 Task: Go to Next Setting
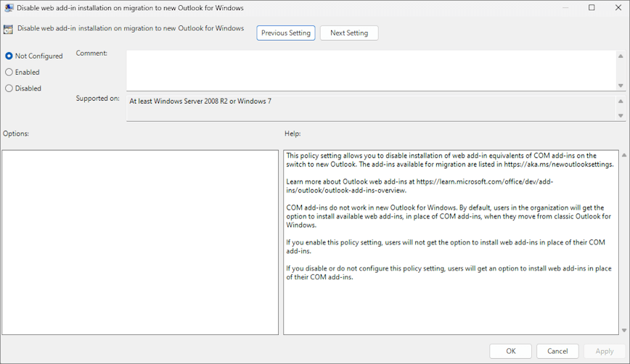[x=348, y=33]
